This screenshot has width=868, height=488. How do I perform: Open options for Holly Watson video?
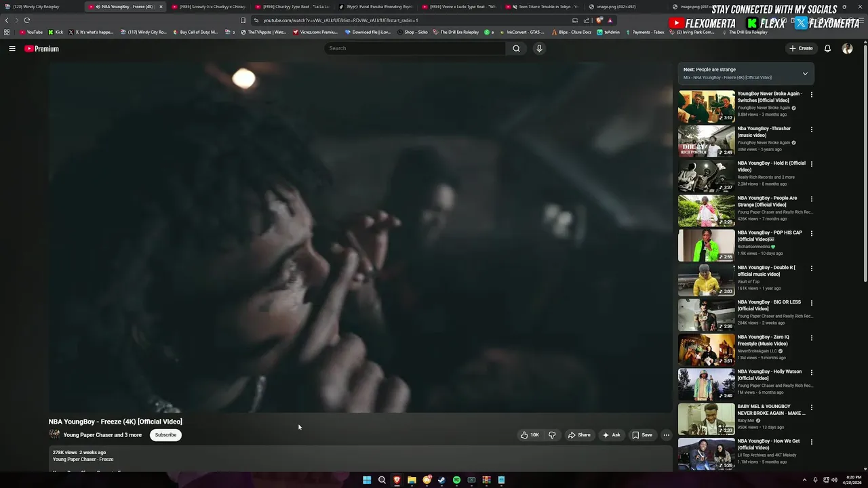click(x=811, y=372)
